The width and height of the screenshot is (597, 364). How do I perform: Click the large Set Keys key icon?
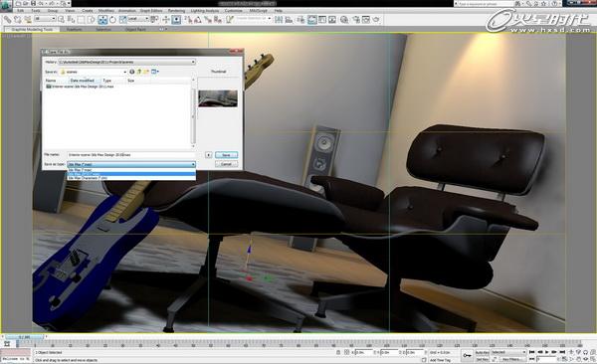pyautogui.click(x=467, y=355)
